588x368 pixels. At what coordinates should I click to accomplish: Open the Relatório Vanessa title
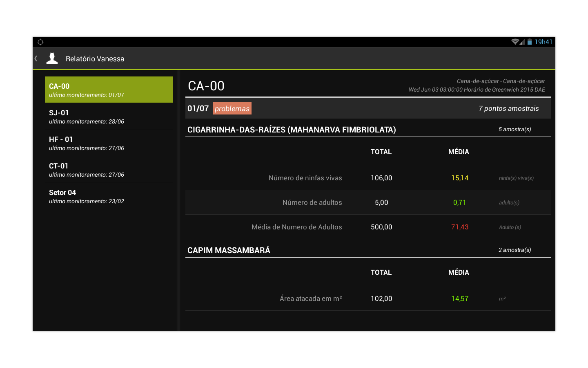[95, 59]
